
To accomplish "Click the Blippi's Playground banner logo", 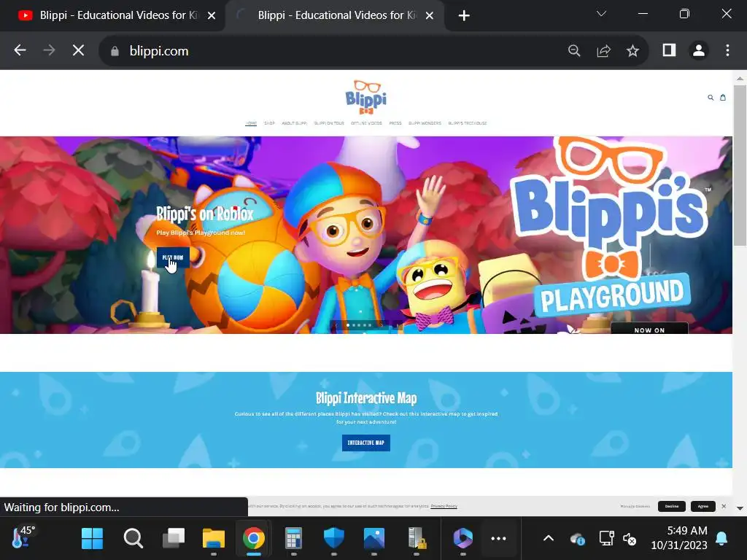I will click(609, 227).
